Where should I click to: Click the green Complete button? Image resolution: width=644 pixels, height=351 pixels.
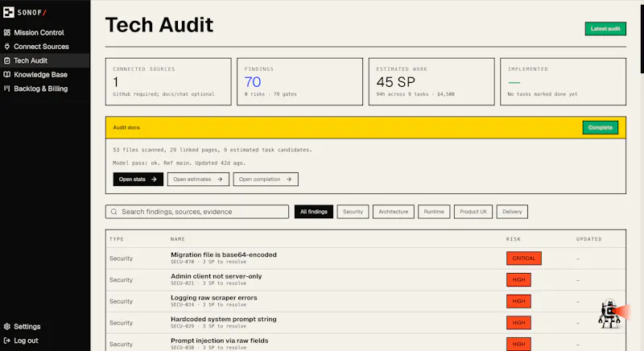tap(600, 128)
